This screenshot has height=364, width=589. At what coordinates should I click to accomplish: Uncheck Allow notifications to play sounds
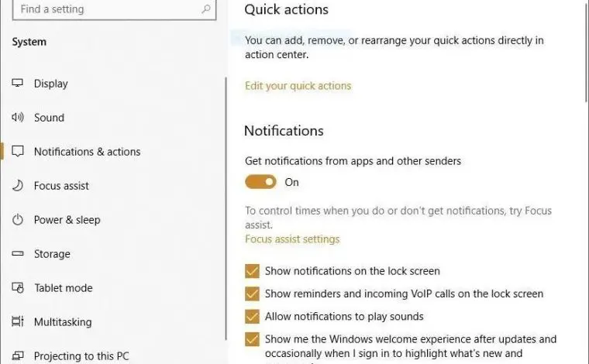(252, 316)
